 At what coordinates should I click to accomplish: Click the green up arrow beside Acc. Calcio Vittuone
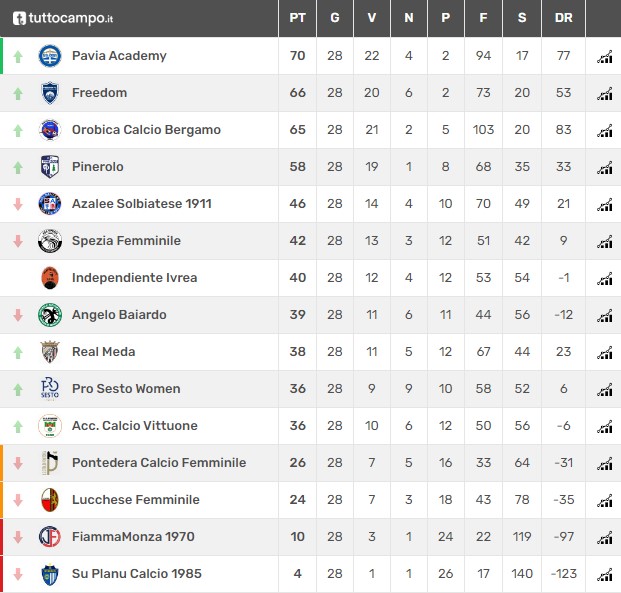click(x=18, y=427)
